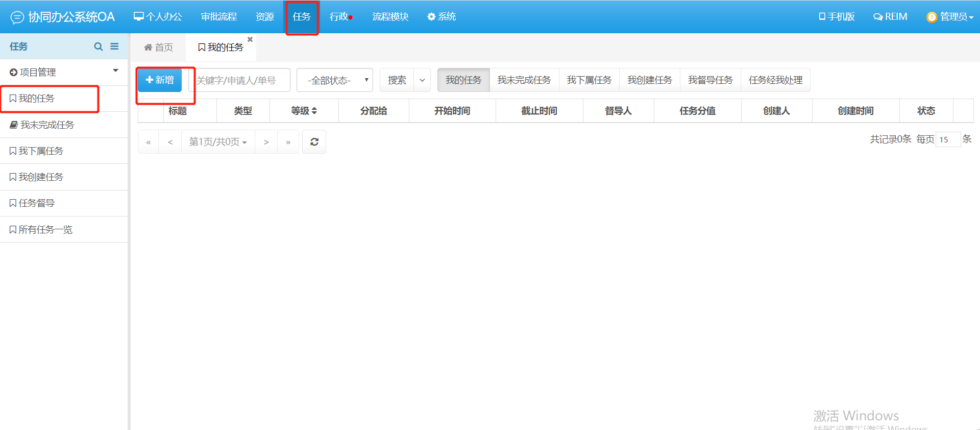Image resolution: width=980 pixels, height=430 pixels.
Task: Click the 协同办公系统OA logo icon
Action: tap(17, 17)
